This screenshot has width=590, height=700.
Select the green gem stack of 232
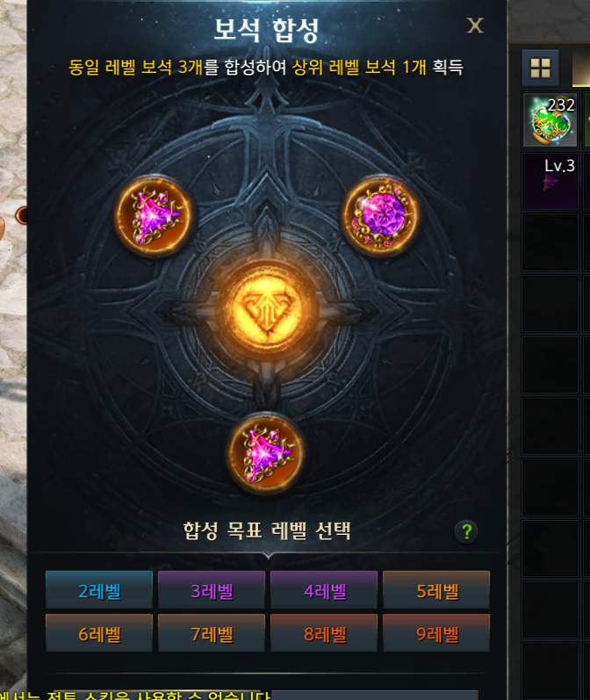click(550, 119)
